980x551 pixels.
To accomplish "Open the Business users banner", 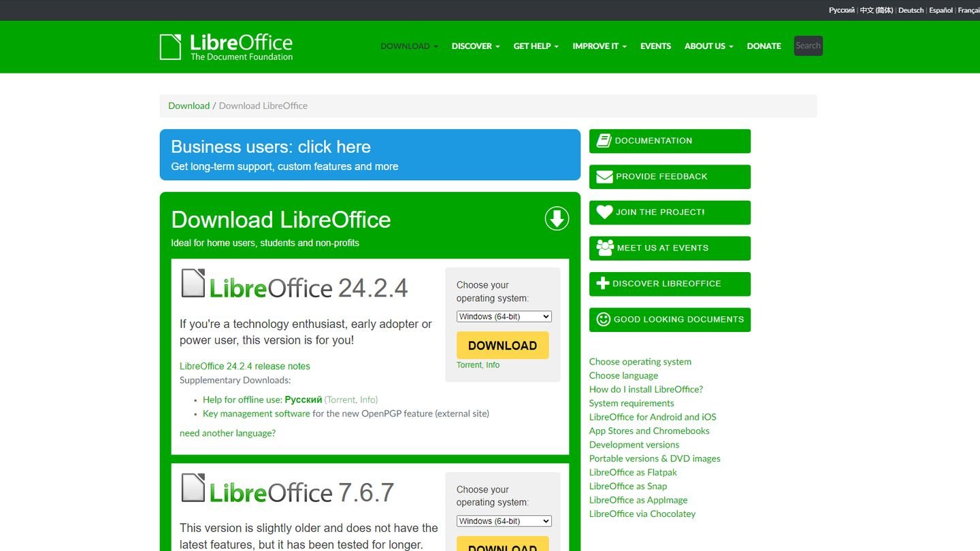I will click(x=370, y=154).
